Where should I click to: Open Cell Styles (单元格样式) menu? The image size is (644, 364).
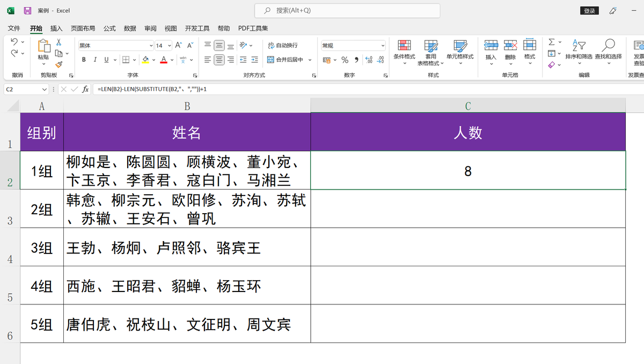(460, 52)
